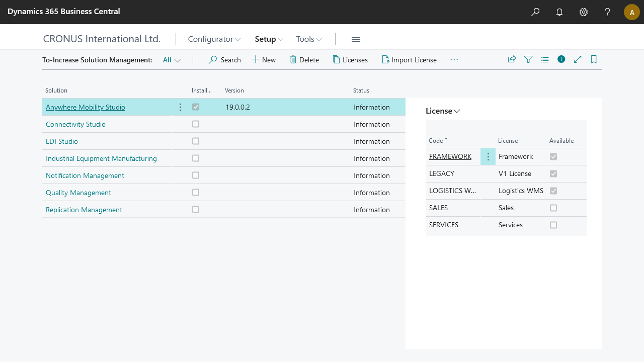Click the Delete action
644x362 pixels.
tap(304, 60)
